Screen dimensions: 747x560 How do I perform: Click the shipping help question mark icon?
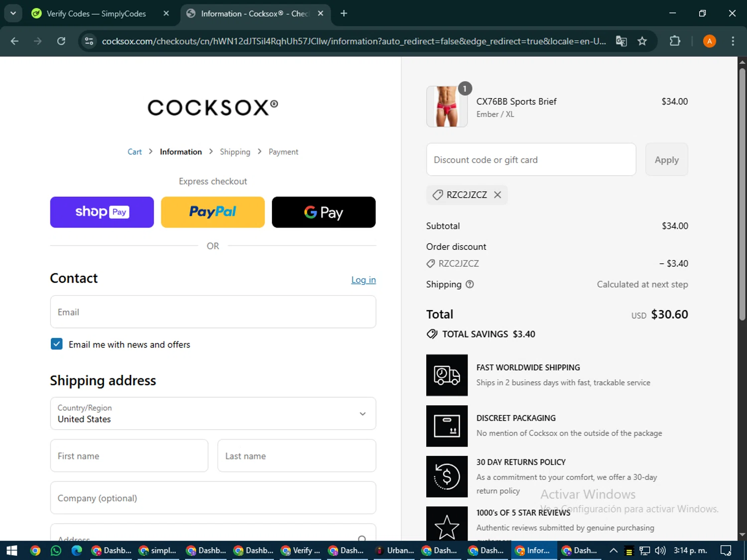click(x=470, y=284)
